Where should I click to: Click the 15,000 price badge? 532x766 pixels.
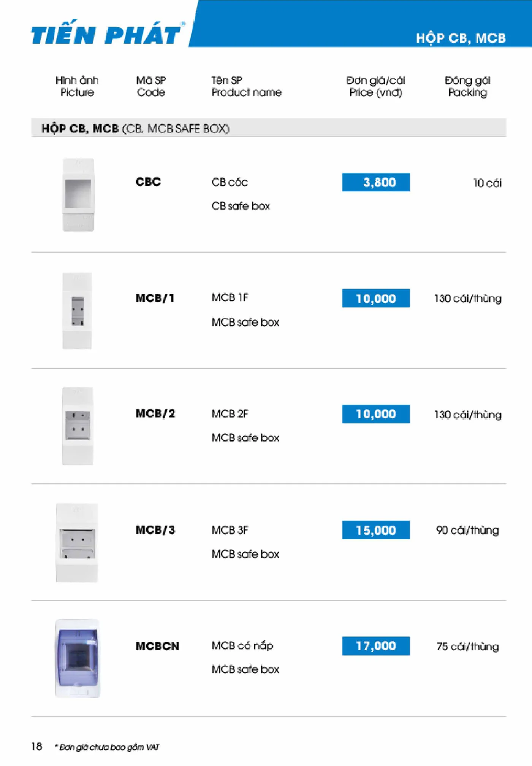tap(376, 530)
